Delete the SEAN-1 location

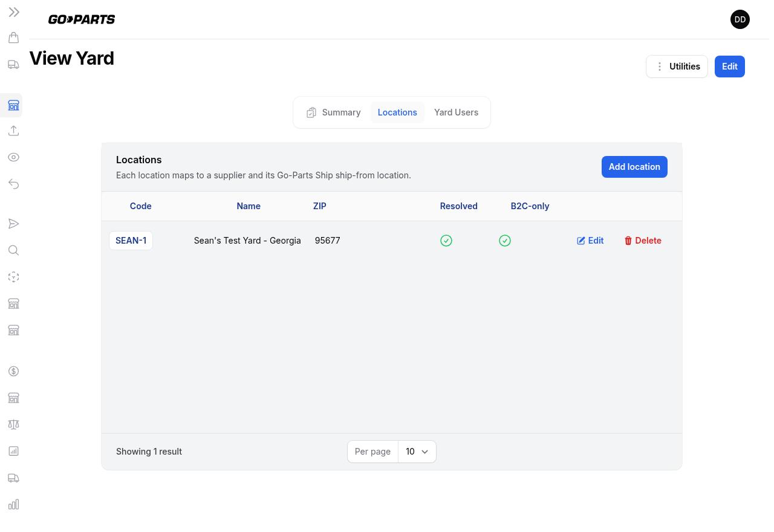[643, 241]
